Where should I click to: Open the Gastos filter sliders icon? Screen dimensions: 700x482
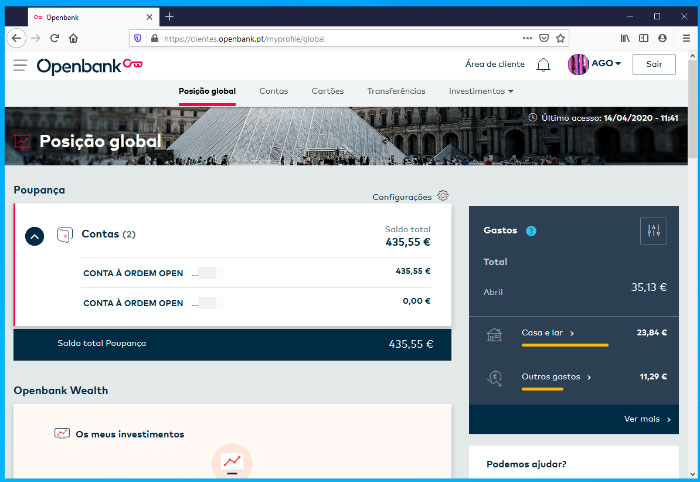pyautogui.click(x=653, y=231)
